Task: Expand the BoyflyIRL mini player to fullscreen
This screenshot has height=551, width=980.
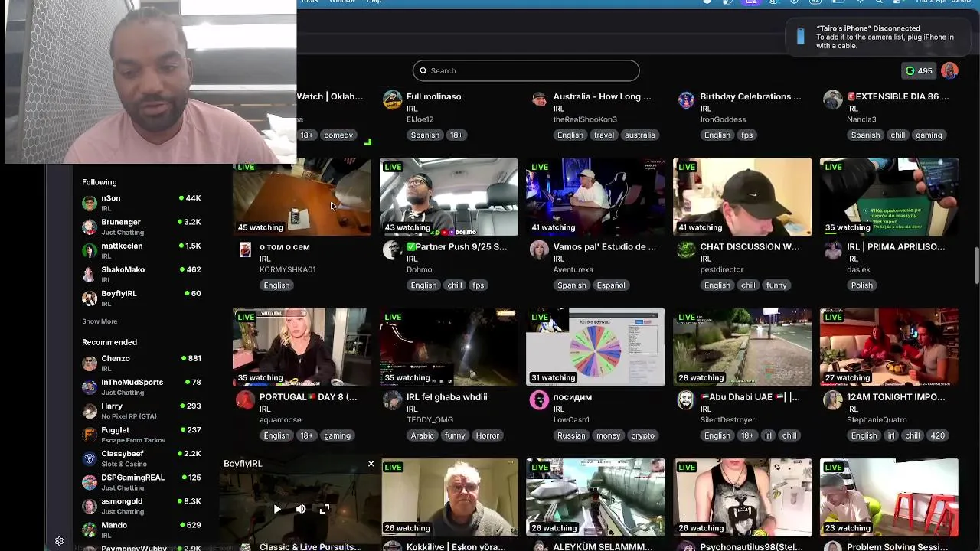Action: point(325,509)
